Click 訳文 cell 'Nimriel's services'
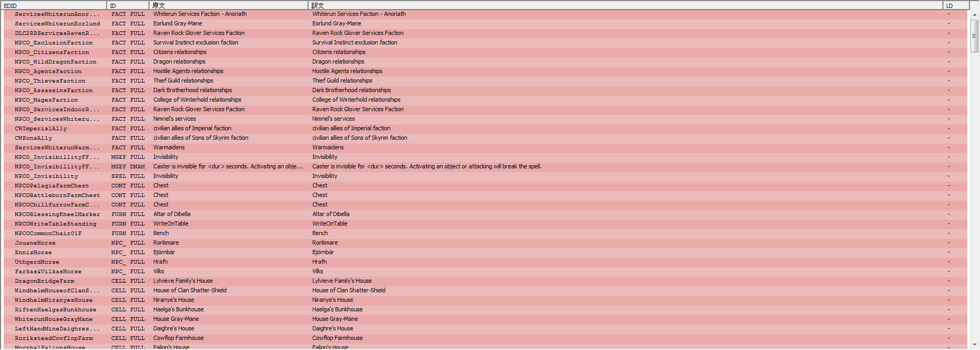The width and height of the screenshot is (980, 350). pyautogui.click(x=333, y=119)
